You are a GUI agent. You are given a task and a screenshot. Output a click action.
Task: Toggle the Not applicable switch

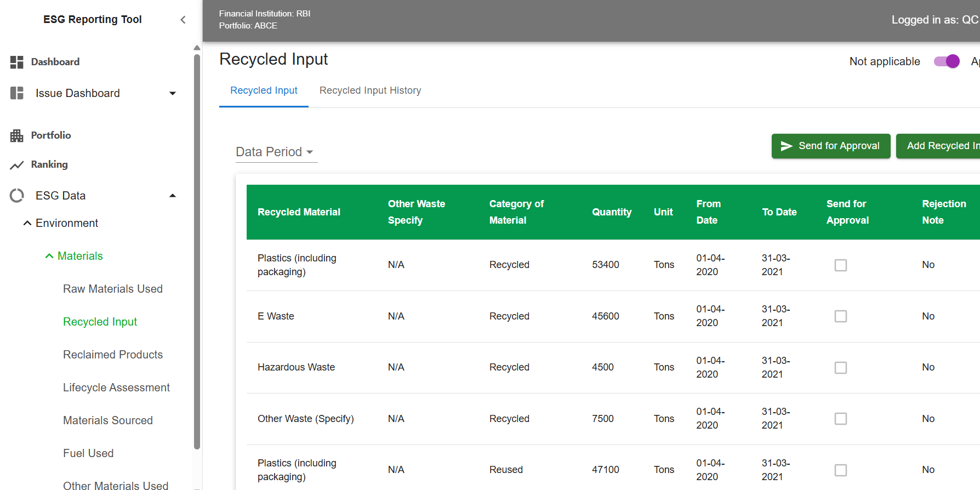(x=947, y=61)
